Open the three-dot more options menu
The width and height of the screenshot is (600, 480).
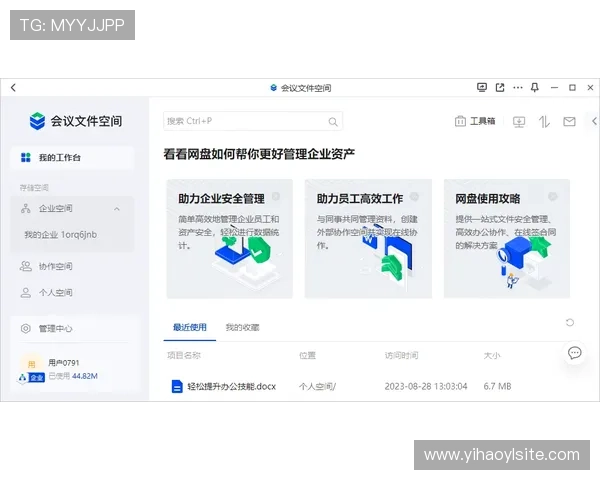(x=518, y=88)
